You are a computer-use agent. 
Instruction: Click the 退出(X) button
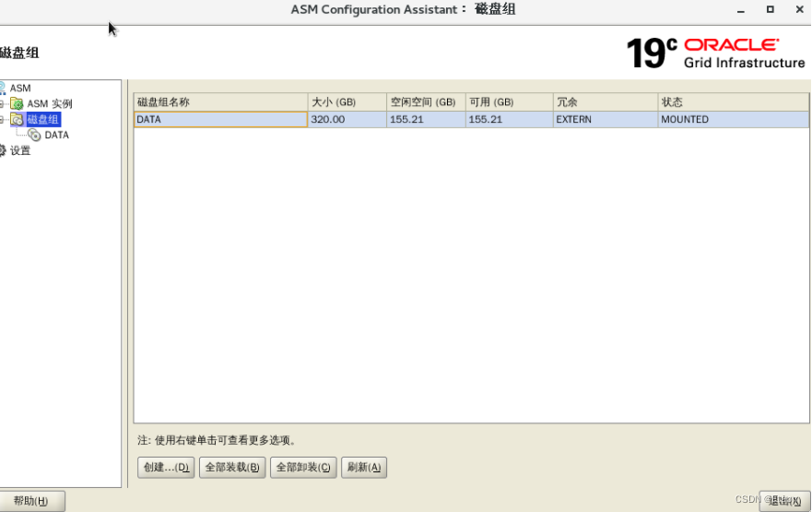tap(784, 501)
